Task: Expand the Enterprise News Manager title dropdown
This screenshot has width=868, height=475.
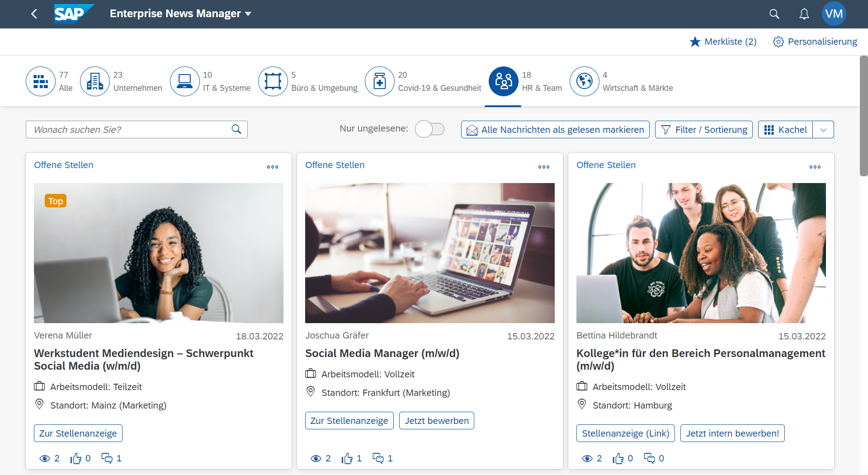Action: click(248, 14)
